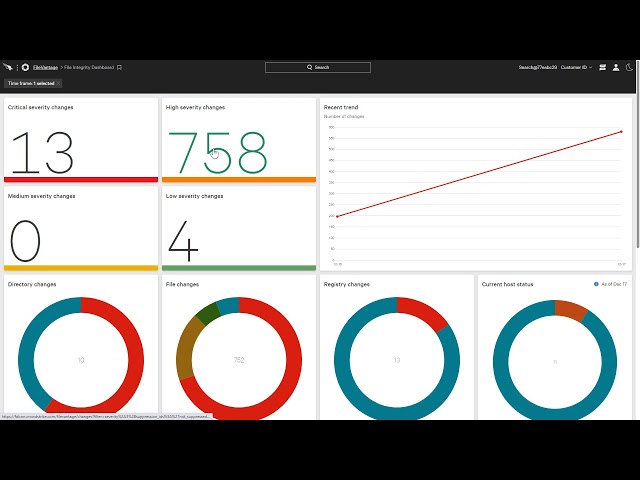Open the vertical dots menu beside the logo
The height and width of the screenshot is (480, 640).
[17, 67]
